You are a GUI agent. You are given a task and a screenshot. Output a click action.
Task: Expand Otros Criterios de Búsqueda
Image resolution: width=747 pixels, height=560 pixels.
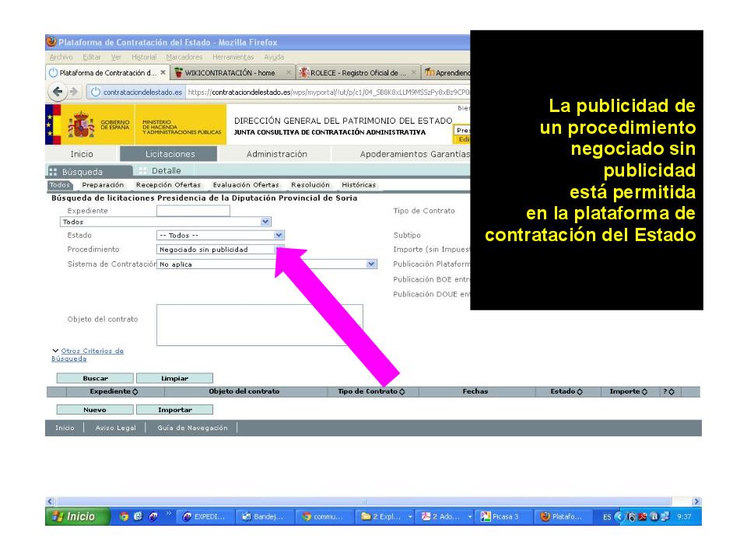tap(88, 355)
